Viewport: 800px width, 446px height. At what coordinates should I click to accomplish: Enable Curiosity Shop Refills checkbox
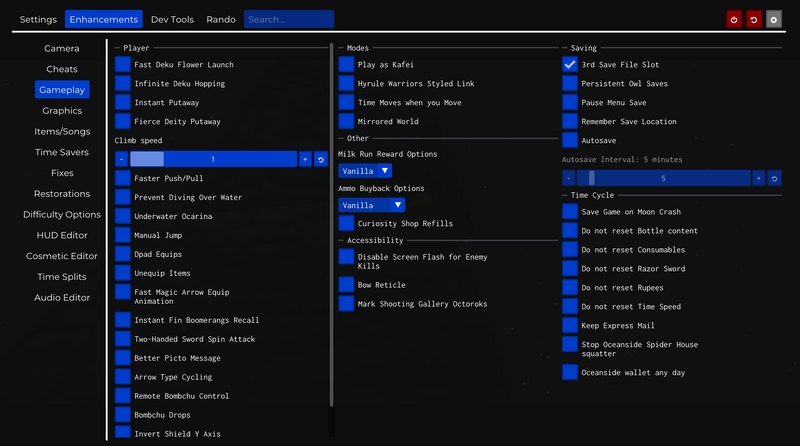tap(346, 223)
